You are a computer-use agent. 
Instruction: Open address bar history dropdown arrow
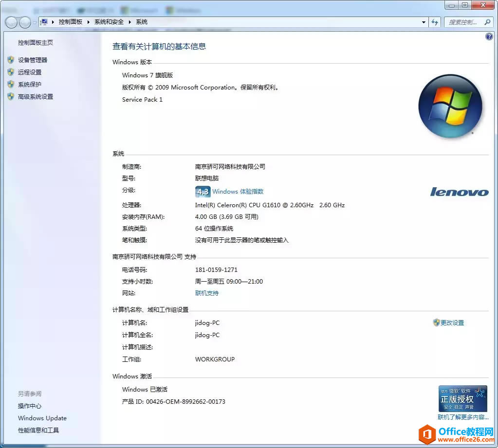coord(424,22)
